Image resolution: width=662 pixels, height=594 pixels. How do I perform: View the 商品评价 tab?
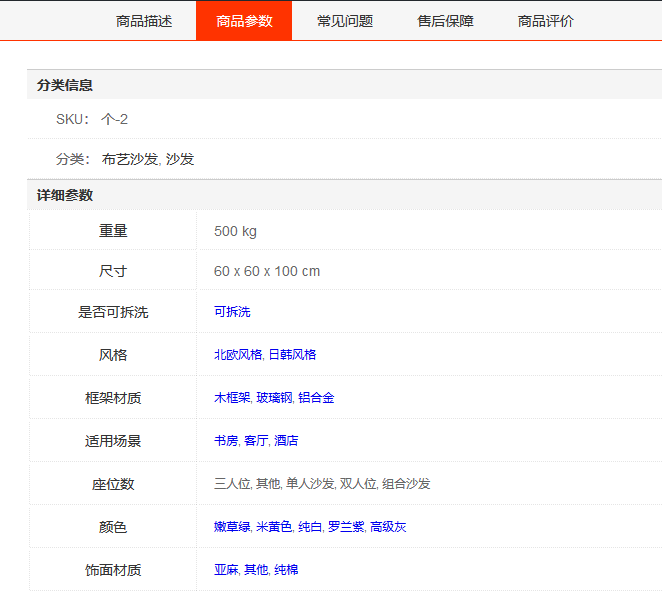(x=546, y=21)
